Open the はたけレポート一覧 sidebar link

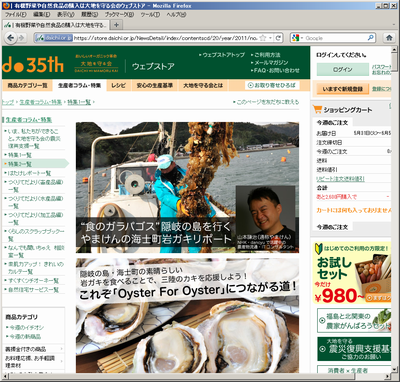29,173
